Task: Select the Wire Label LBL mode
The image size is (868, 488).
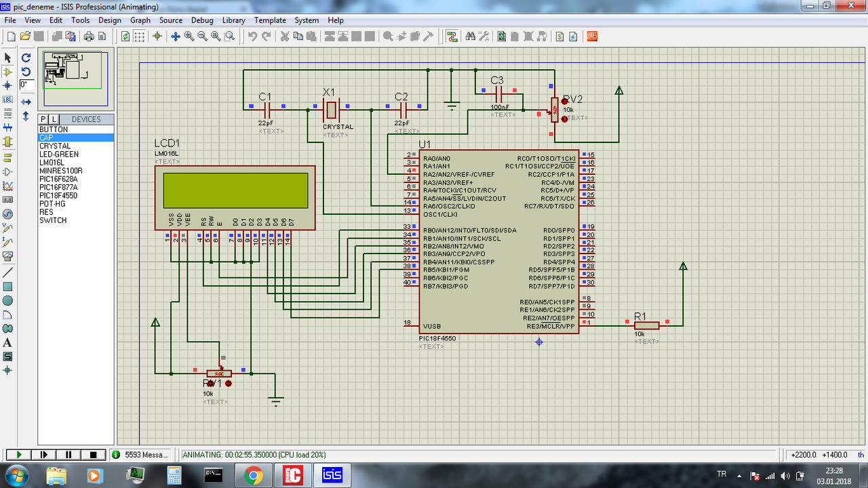Action: 8,99
